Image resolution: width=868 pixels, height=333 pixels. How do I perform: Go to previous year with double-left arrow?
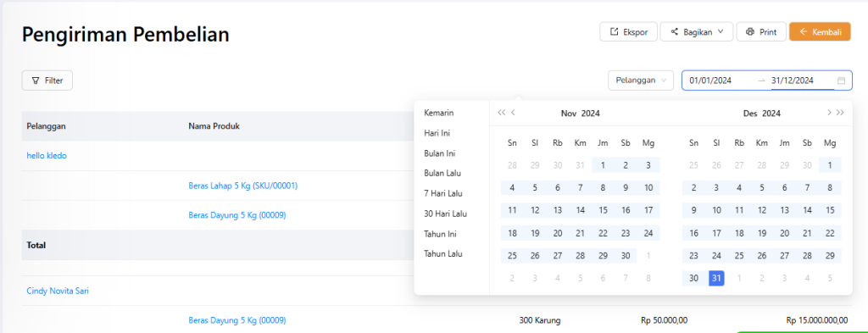(502, 113)
